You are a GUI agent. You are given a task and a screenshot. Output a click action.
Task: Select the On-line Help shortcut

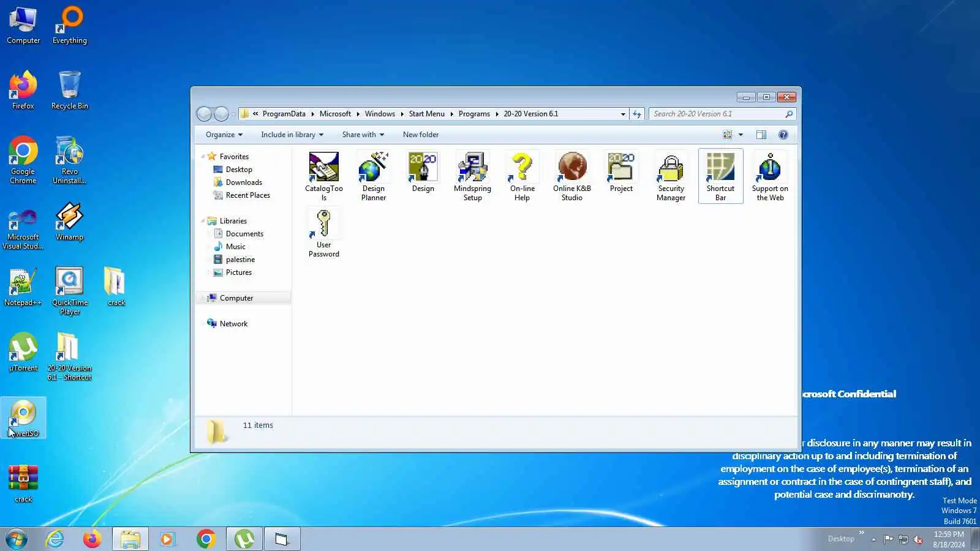[x=522, y=176]
